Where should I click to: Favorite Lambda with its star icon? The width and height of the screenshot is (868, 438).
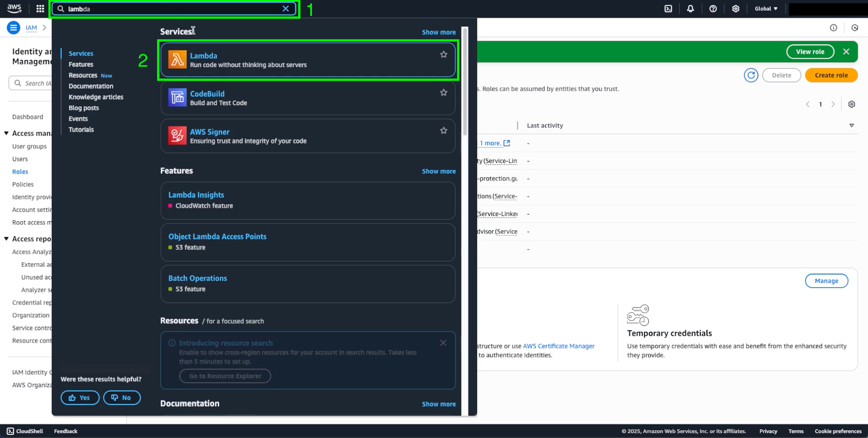coord(443,54)
